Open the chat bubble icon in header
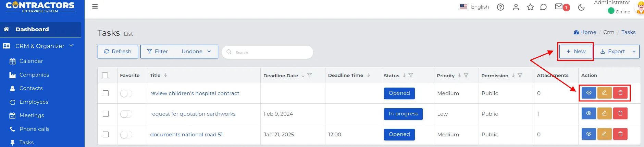Image resolution: width=644 pixels, height=147 pixels. point(543,7)
